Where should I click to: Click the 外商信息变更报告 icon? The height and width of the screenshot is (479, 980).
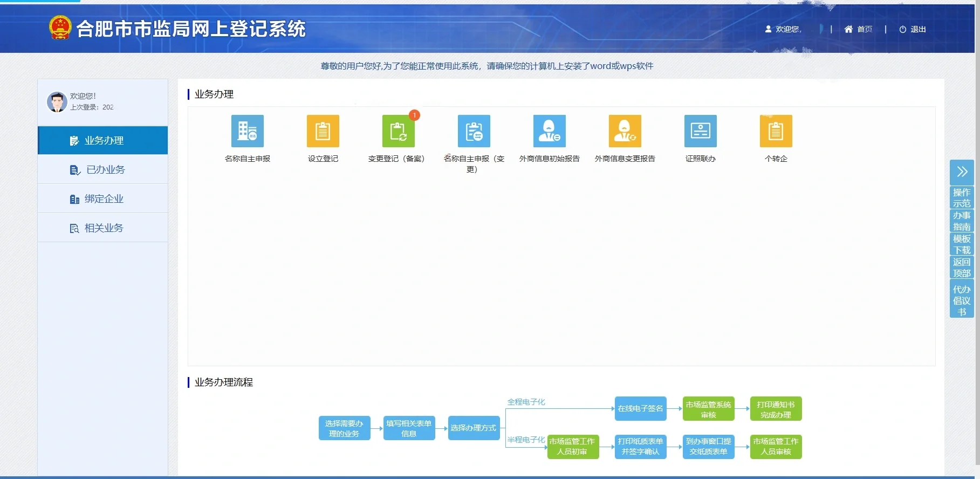pyautogui.click(x=625, y=131)
